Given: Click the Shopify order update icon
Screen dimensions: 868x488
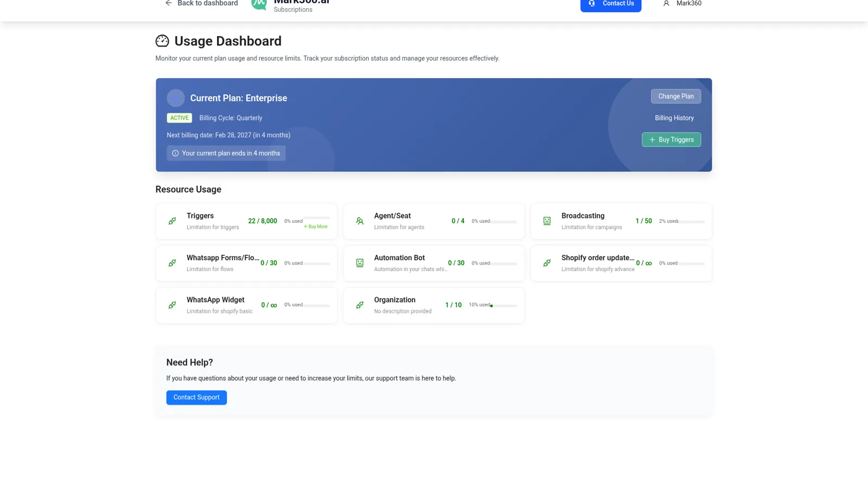Looking at the screenshot, I should tap(547, 263).
